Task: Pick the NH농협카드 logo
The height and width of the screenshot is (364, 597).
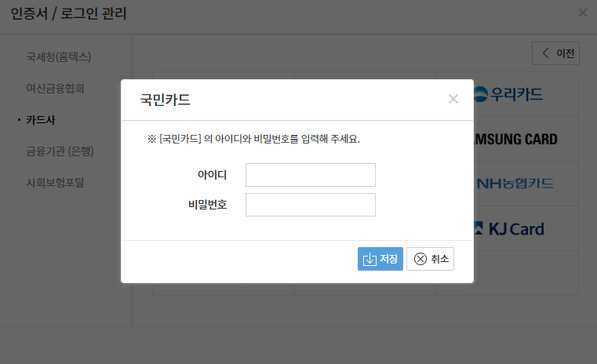Action: coord(515,184)
